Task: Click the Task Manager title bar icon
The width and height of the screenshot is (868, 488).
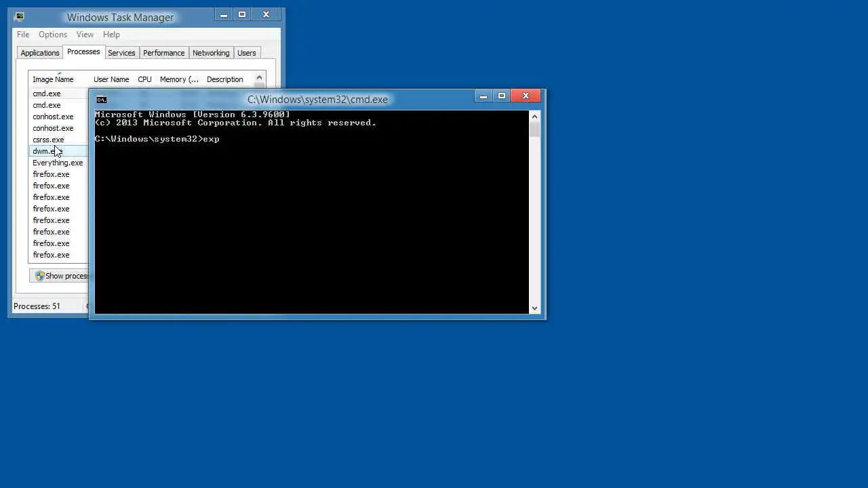Action: [20, 17]
